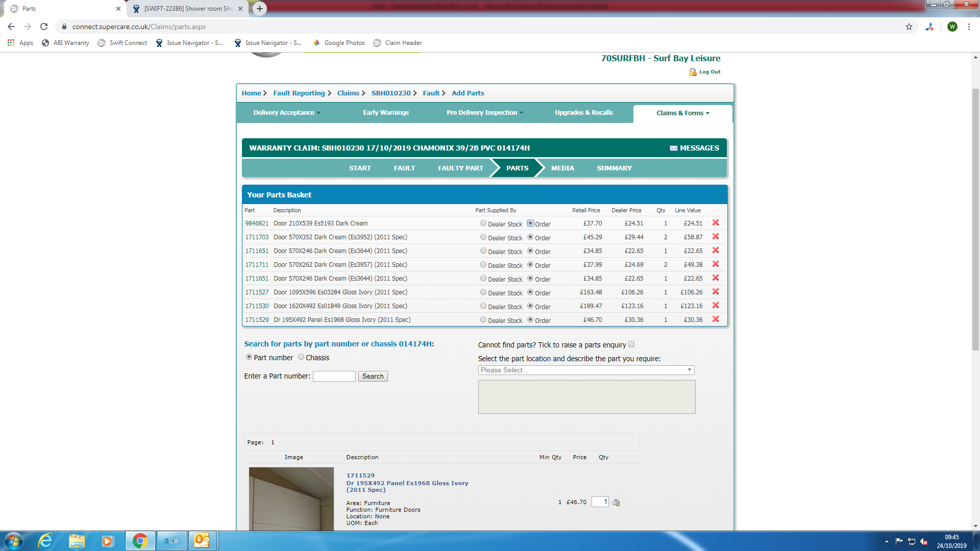Go to the MEDIA step tab
Image resolution: width=980 pixels, height=551 pixels.
tap(562, 168)
